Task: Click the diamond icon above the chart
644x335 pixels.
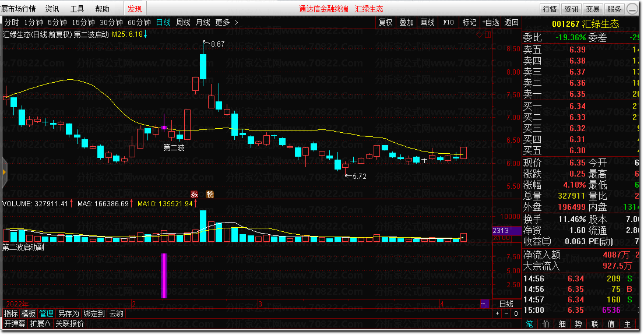Action: 479,35
